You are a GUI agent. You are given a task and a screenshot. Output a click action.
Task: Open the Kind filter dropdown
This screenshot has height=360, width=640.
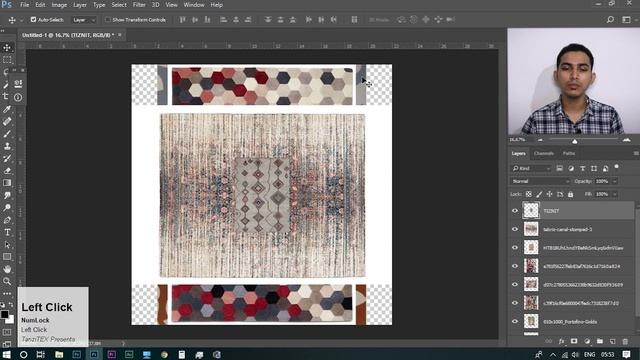click(x=531, y=168)
